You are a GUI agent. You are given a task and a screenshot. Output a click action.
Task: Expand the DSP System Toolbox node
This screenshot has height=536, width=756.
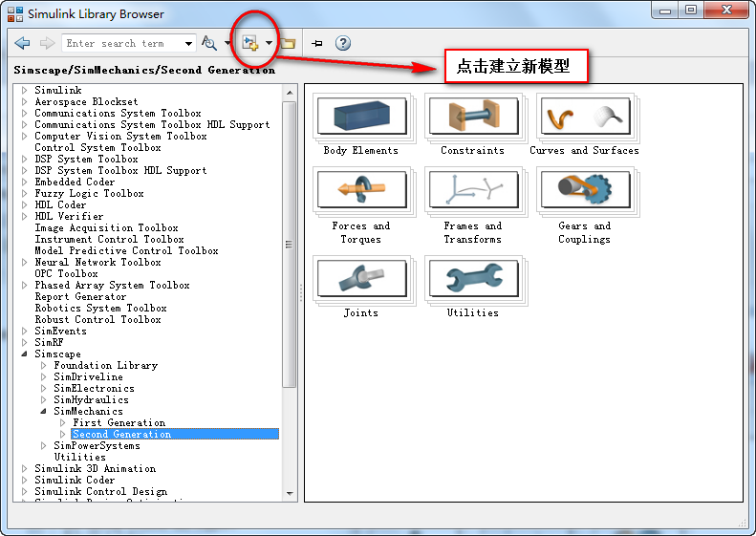click(24, 159)
